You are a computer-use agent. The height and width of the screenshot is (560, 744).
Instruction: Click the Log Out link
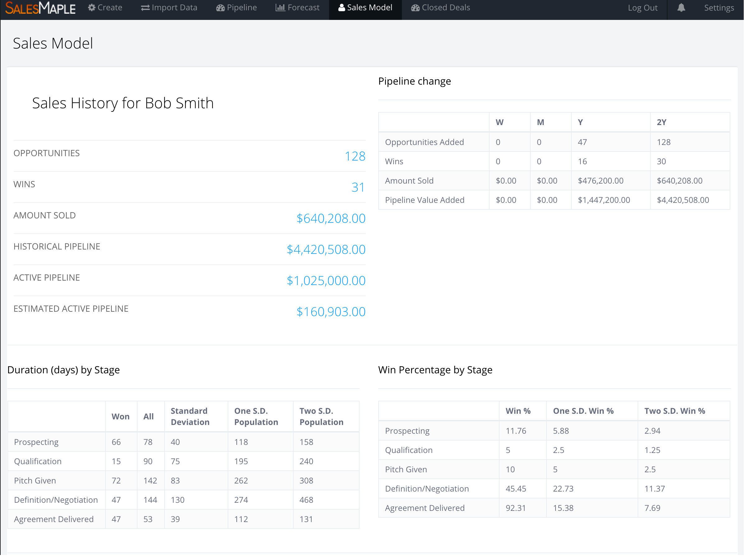point(642,8)
